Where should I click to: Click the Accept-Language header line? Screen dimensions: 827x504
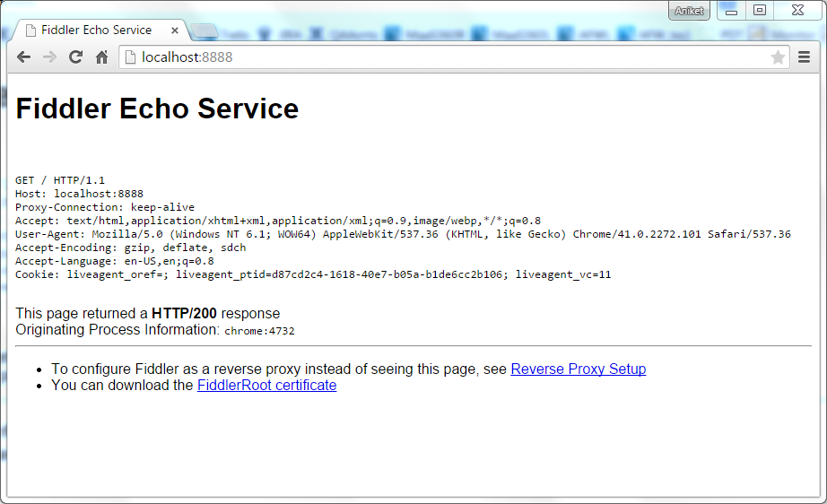pos(115,261)
